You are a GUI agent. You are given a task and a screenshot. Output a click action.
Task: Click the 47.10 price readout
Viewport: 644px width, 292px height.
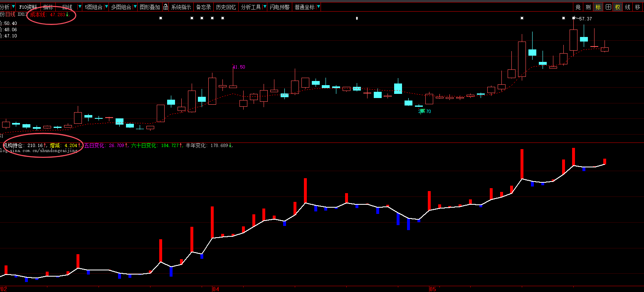pos(10,36)
